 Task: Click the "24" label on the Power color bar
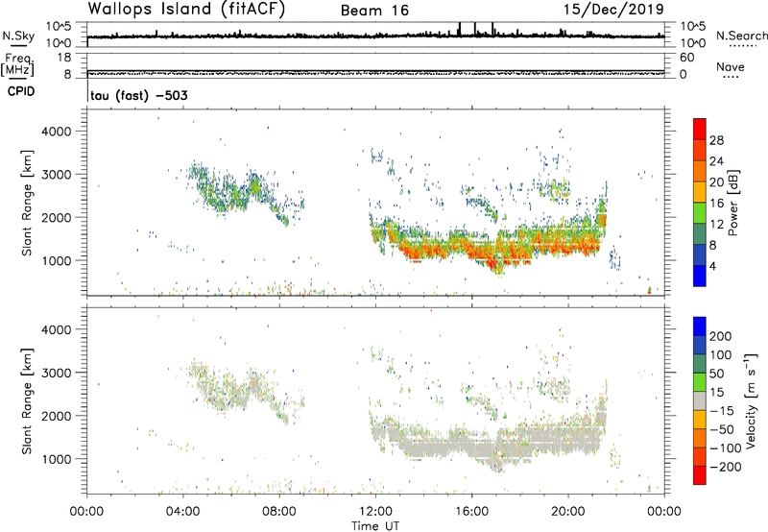point(716,161)
